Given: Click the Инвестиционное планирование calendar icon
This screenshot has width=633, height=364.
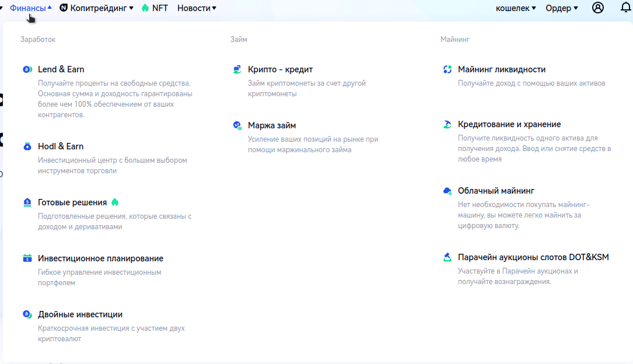Looking at the screenshot, I should 27,258.
